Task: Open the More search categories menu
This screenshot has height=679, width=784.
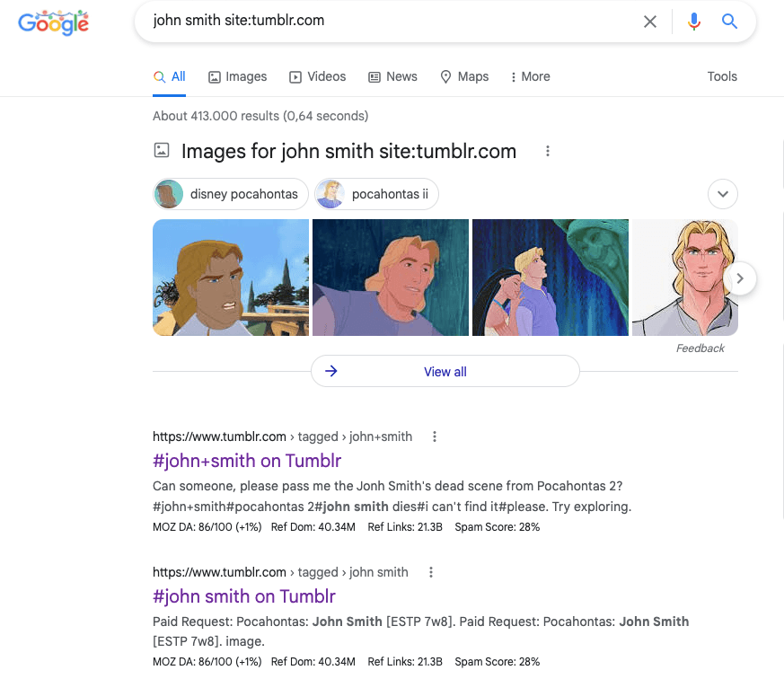Action: [530, 76]
